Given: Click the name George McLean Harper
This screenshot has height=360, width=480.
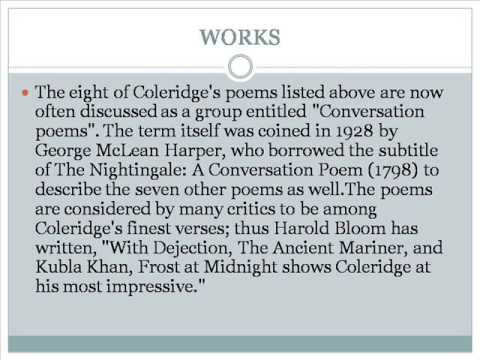Looking at the screenshot, I should (128, 151).
